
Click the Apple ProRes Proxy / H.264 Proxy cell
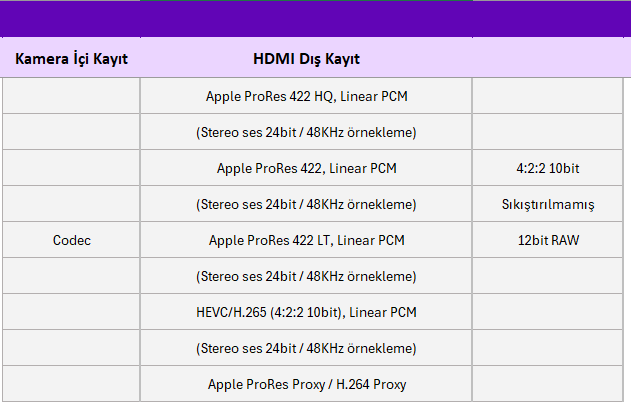(x=306, y=384)
